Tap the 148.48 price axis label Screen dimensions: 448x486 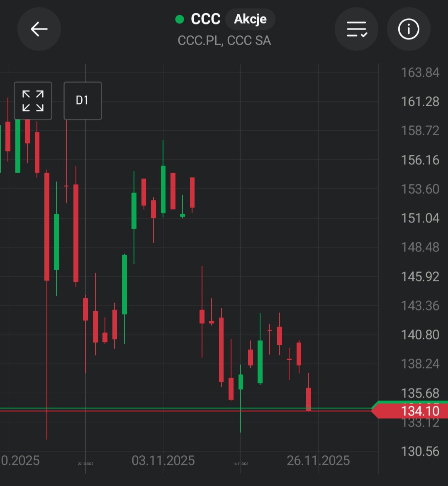(x=420, y=247)
